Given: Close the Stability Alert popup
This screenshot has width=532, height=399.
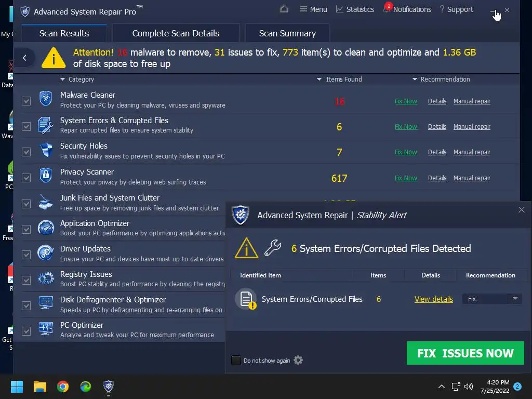Looking at the screenshot, I should point(522,210).
